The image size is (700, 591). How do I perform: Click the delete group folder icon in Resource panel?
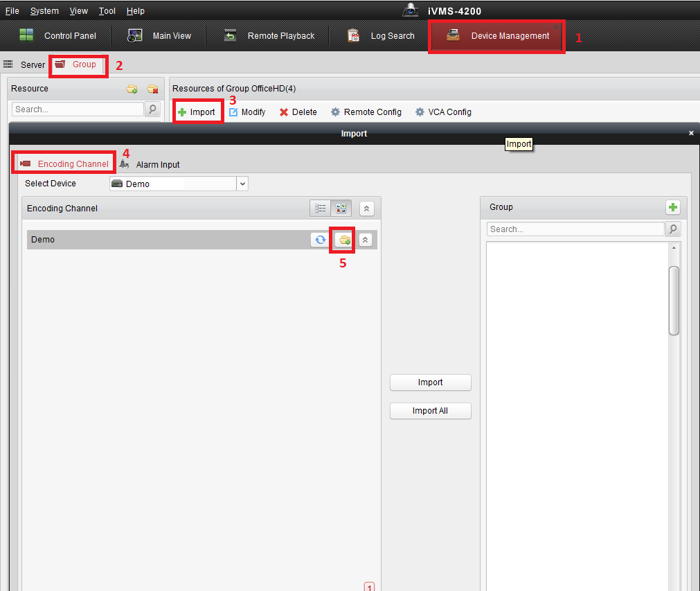point(152,89)
